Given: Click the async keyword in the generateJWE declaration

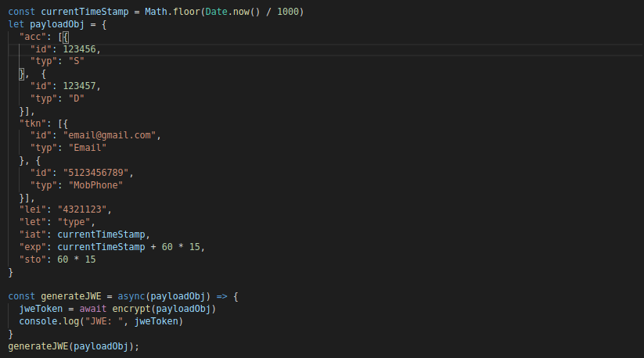Looking at the screenshot, I should [x=131, y=296].
